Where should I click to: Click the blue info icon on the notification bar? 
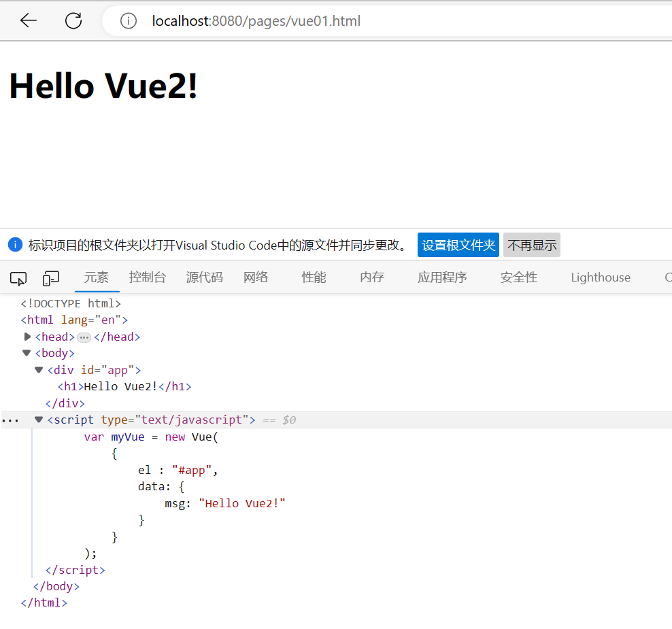click(15, 244)
